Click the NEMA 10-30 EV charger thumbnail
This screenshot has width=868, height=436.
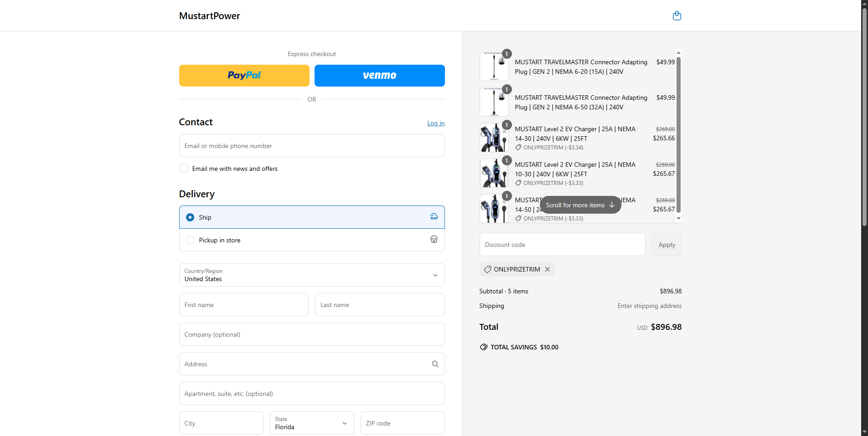click(494, 173)
